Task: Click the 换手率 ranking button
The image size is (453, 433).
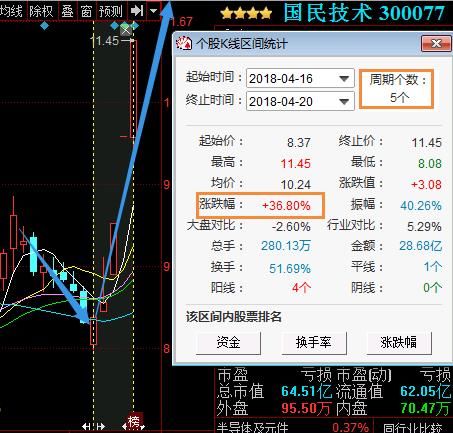Action: coord(314,342)
